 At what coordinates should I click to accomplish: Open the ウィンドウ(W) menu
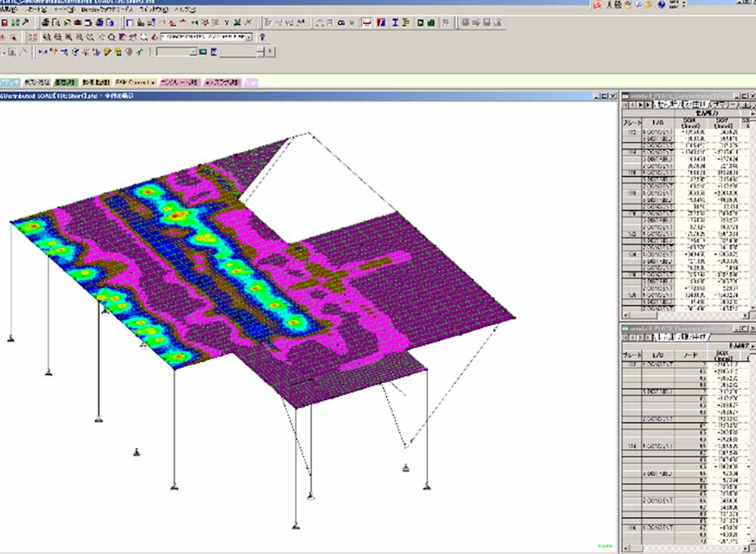(x=153, y=10)
